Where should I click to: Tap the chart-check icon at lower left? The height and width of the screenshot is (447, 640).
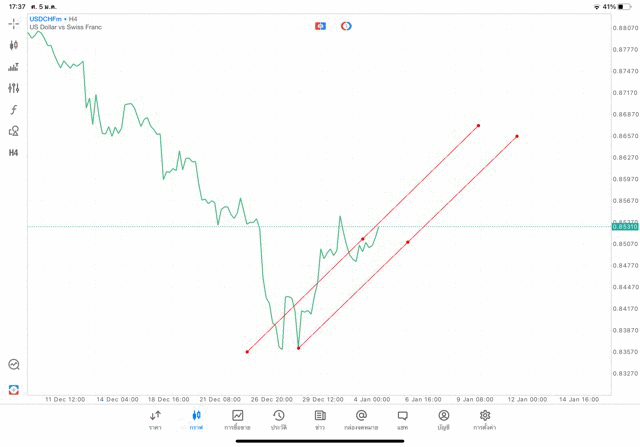pos(14,365)
